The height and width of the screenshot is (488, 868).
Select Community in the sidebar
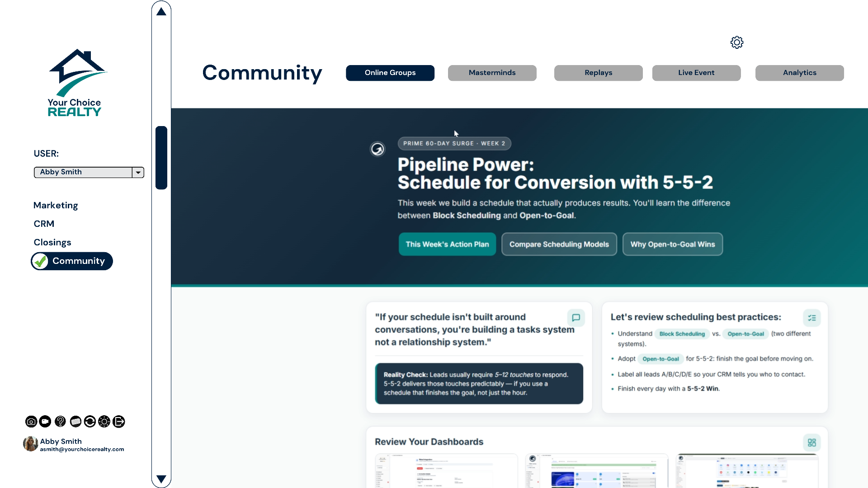point(72,261)
